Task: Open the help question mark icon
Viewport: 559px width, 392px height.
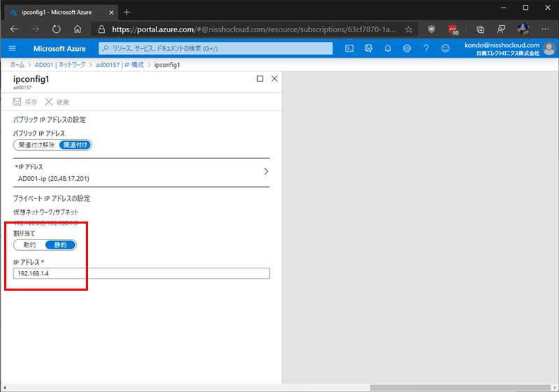Action: click(x=426, y=48)
